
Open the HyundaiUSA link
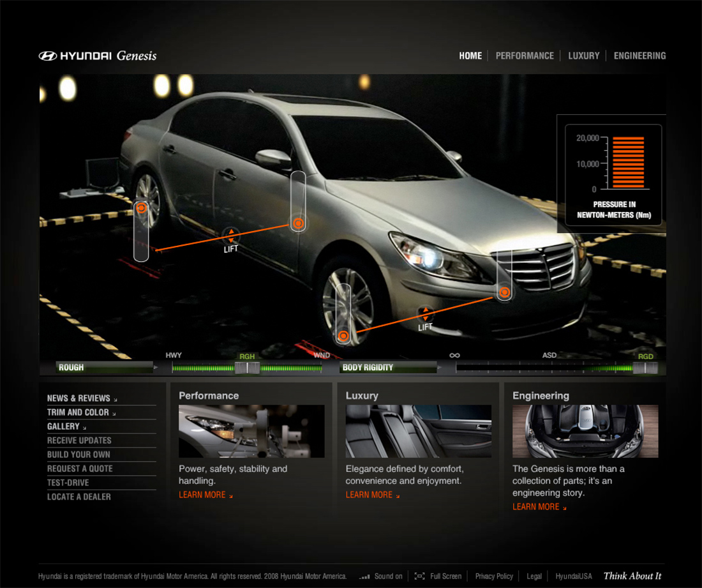[x=574, y=577]
